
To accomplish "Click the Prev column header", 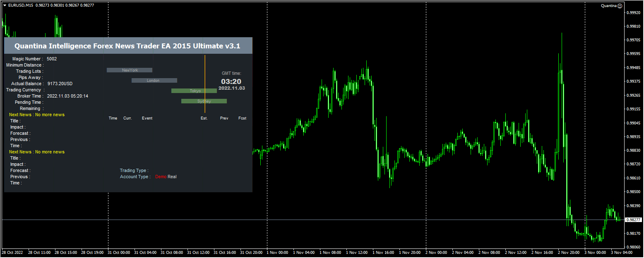I will 224,118.
